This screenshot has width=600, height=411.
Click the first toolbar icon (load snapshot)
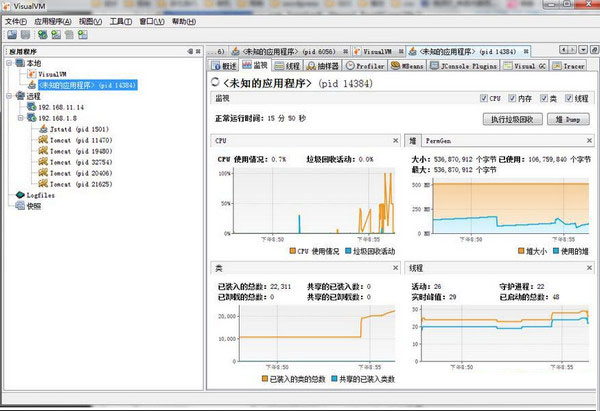10,35
